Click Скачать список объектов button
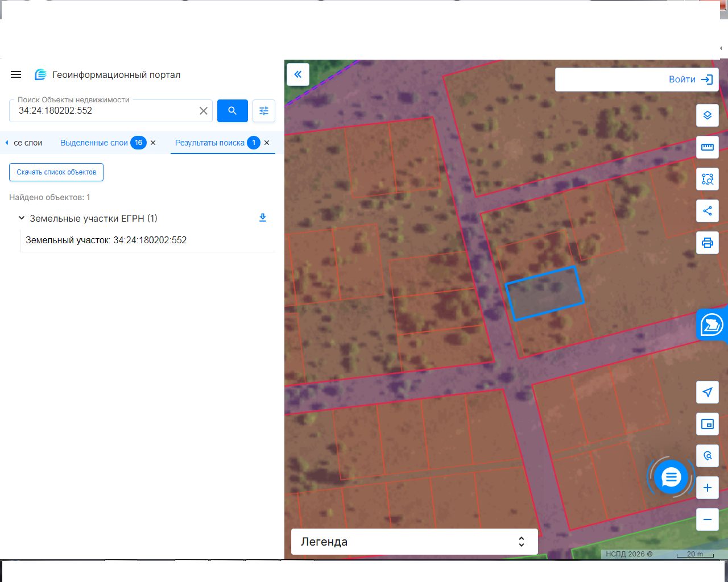 tap(56, 172)
